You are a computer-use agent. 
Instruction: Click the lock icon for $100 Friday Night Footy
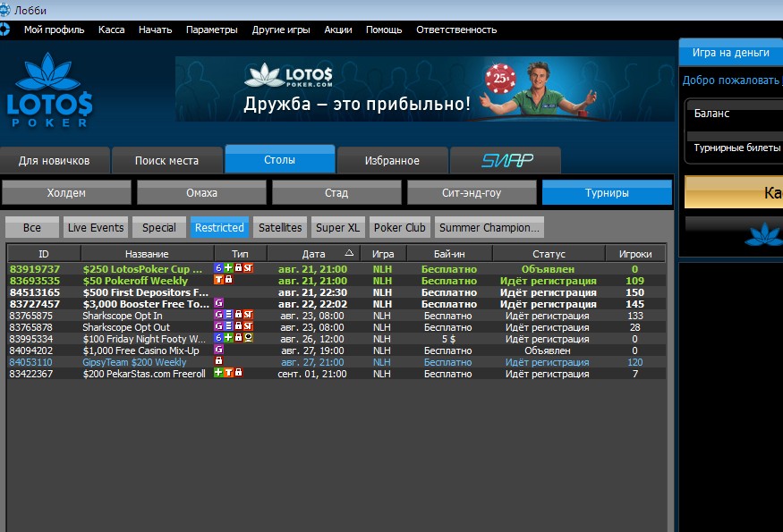click(238, 338)
